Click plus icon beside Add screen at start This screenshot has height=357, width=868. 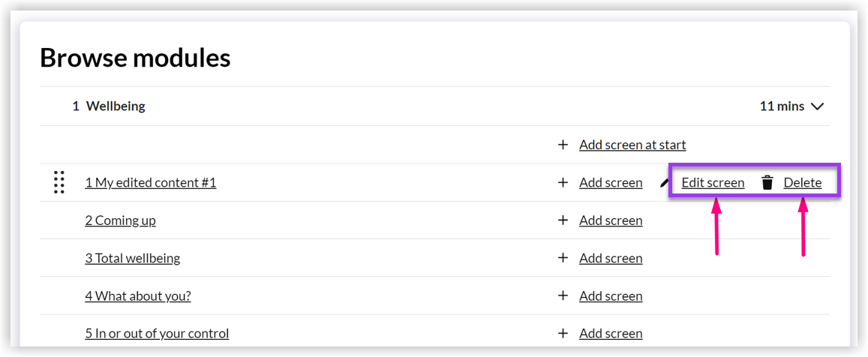[x=563, y=145]
